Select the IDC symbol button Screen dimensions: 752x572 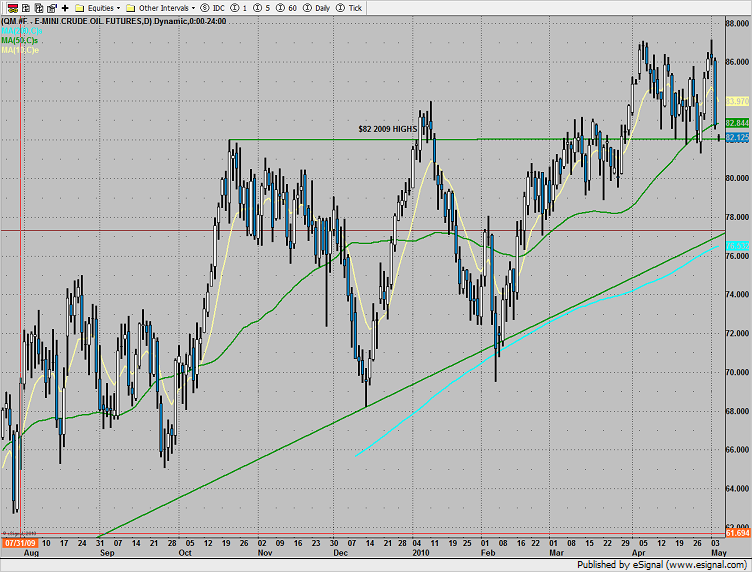click(x=212, y=8)
